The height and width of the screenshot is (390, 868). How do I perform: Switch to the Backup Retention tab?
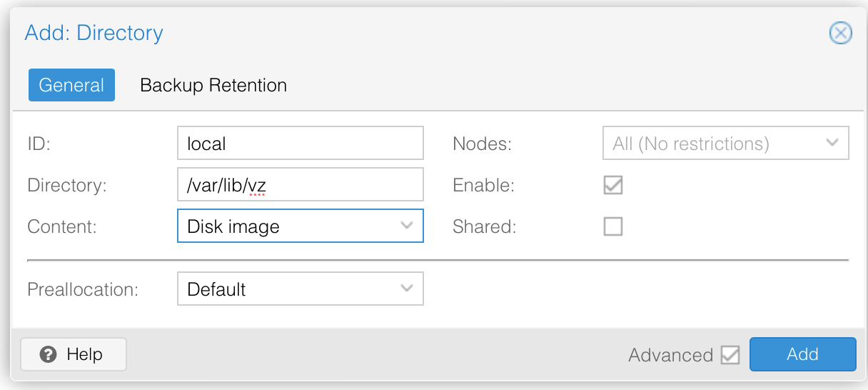click(213, 85)
